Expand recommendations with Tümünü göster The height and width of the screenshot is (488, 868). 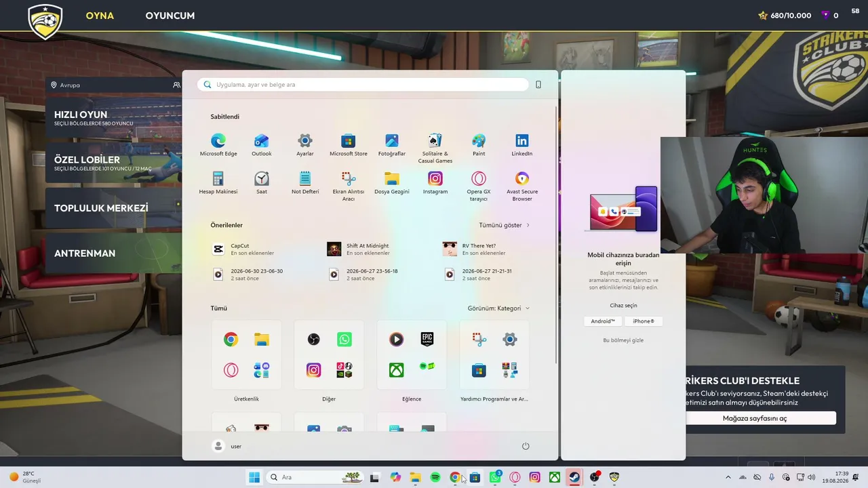click(505, 225)
